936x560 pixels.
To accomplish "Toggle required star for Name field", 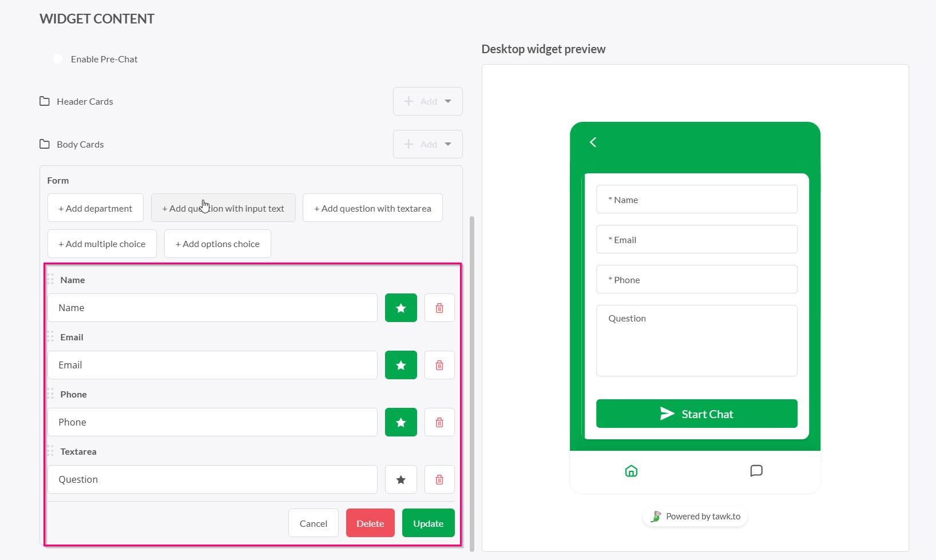I will click(401, 308).
